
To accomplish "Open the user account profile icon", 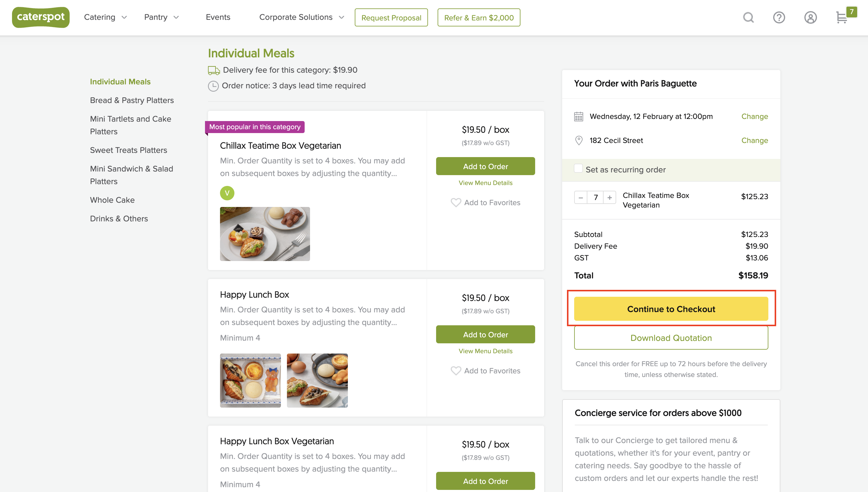I will pos(810,17).
